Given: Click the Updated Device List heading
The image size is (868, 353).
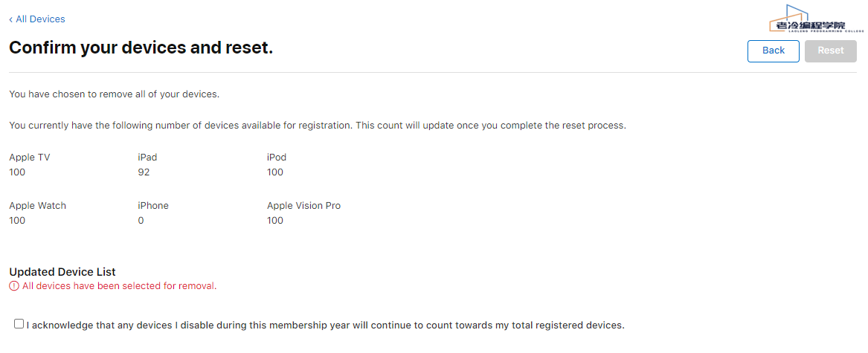Looking at the screenshot, I should pos(62,272).
